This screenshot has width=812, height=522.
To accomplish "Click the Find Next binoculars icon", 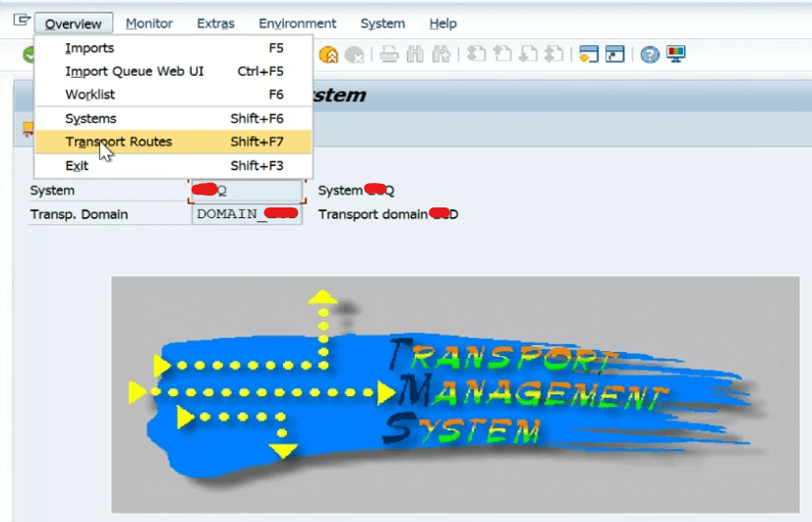I will [441, 54].
